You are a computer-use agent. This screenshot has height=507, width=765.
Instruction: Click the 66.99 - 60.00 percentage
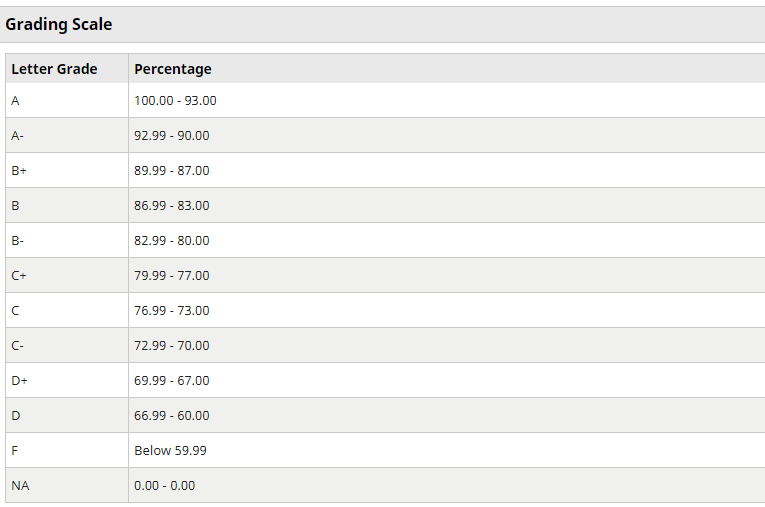(172, 416)
